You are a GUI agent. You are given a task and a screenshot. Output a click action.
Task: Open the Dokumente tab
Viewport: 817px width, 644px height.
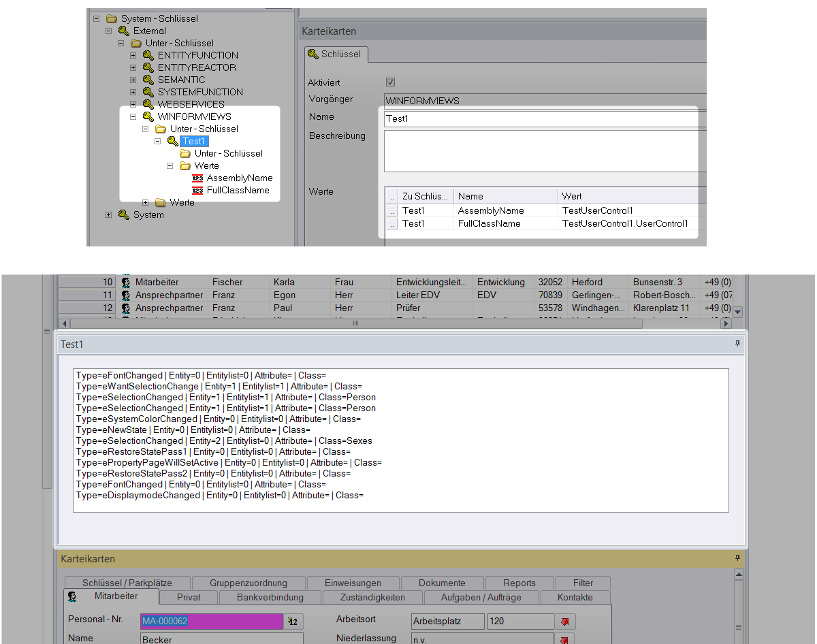tap(442, 583)
